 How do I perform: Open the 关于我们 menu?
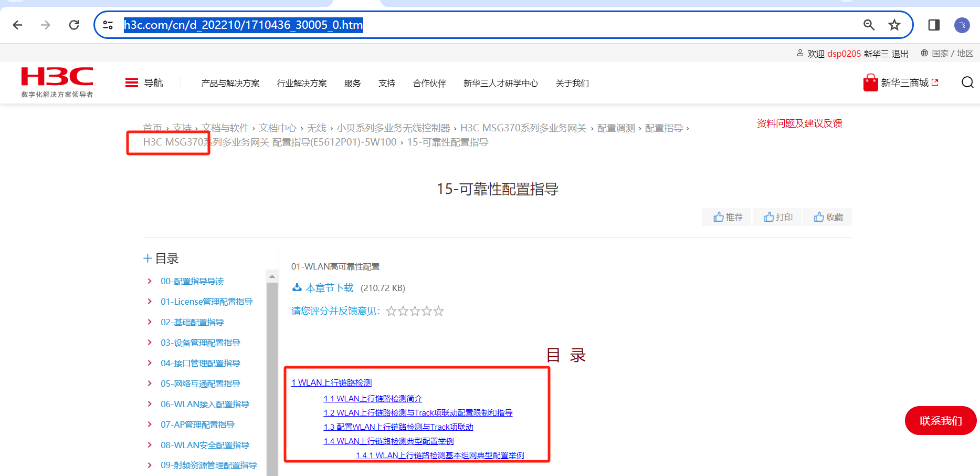pos(572,83)
